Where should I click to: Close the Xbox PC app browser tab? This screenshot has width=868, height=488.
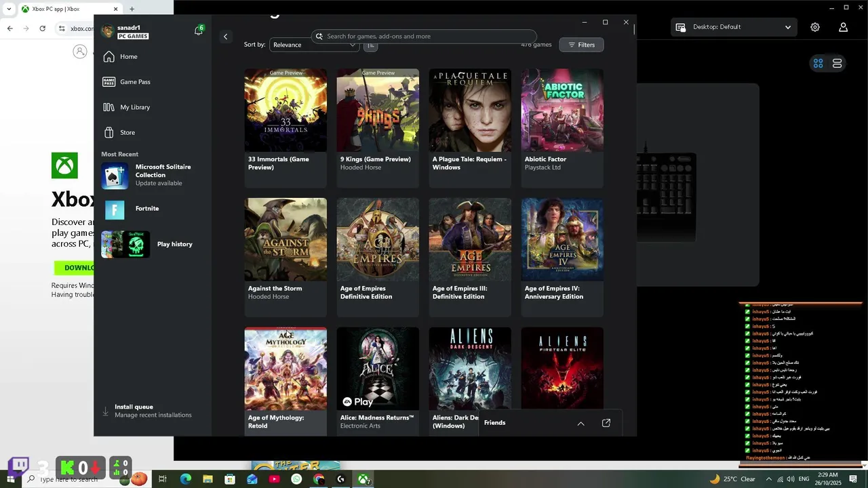115,9
